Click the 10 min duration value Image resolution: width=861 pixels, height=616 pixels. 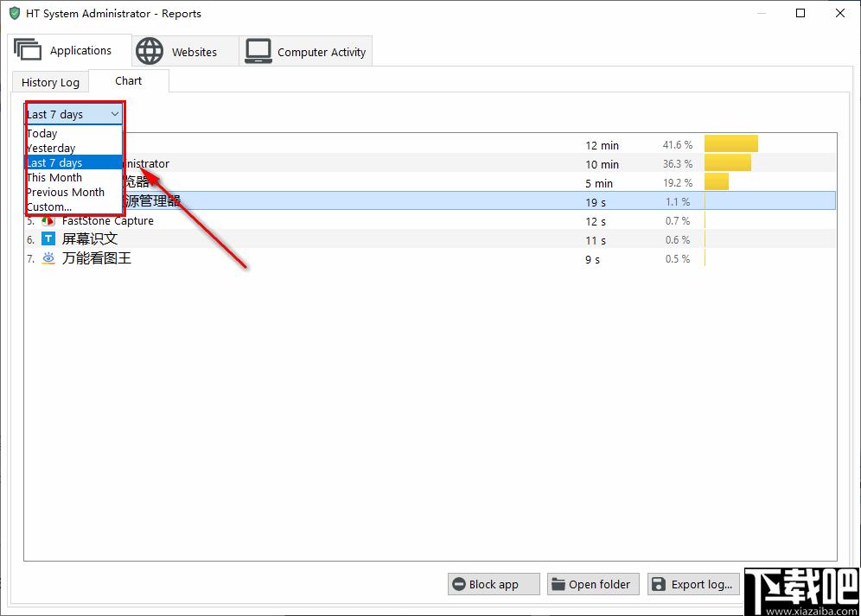tap(602, 164)
